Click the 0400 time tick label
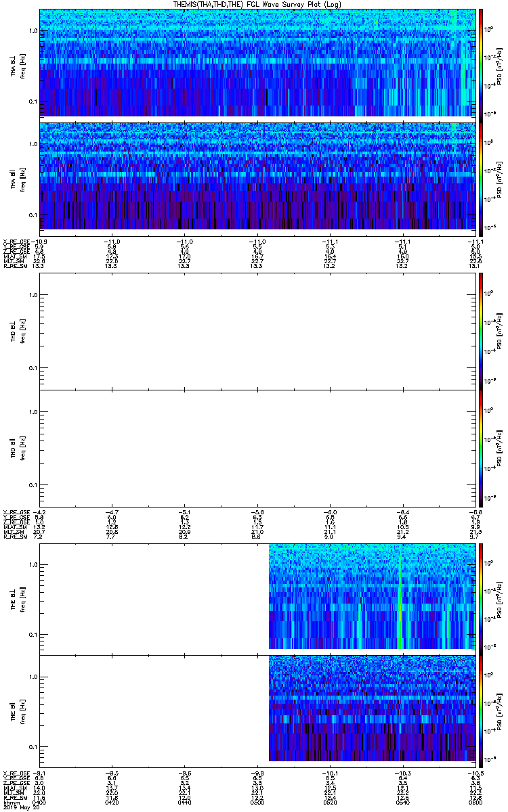508x812 pixels. [x=39, y=801]
